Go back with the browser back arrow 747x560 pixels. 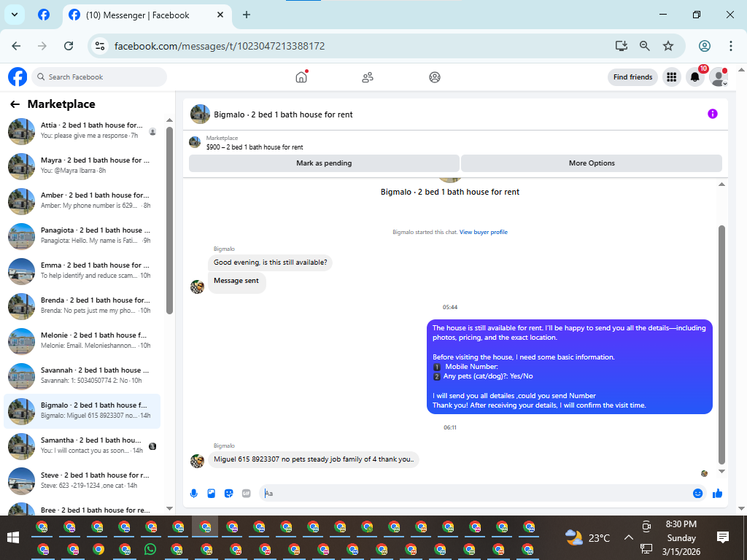pyautogui.click(x=16, y=46)
